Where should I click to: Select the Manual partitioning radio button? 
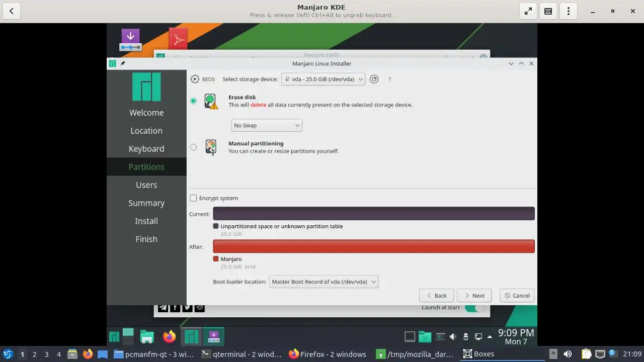coord(193,147)
